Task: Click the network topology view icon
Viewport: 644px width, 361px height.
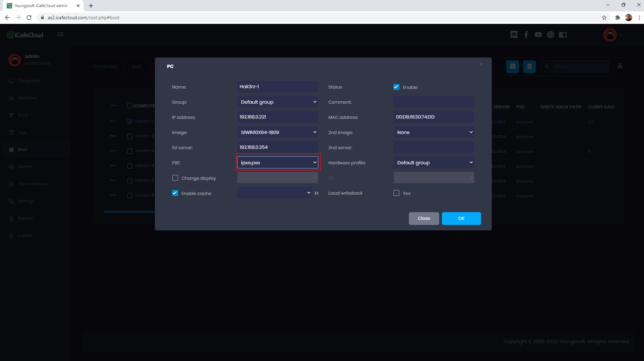Action: [x=620, y=66]
